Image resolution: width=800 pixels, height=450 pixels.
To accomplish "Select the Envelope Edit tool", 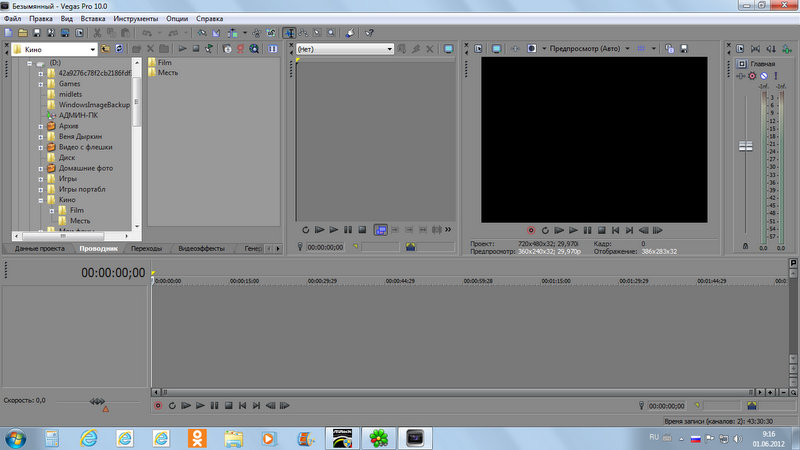I will coord(303,33).
